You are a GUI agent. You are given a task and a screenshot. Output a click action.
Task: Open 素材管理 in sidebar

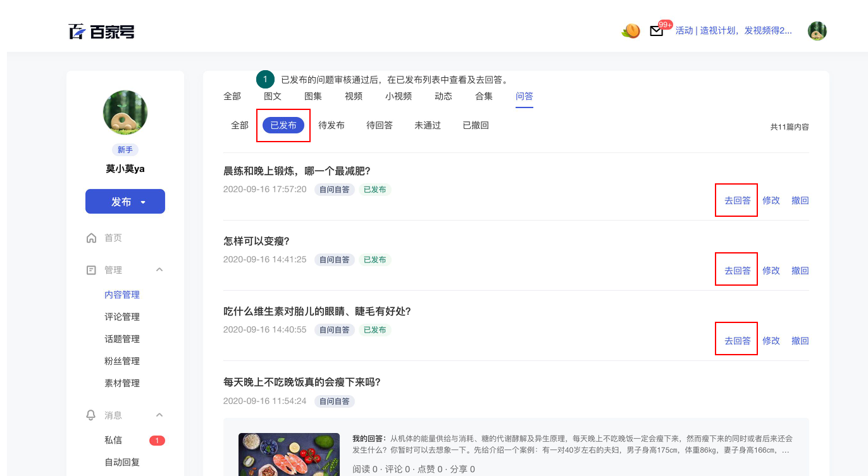(122, 383)
